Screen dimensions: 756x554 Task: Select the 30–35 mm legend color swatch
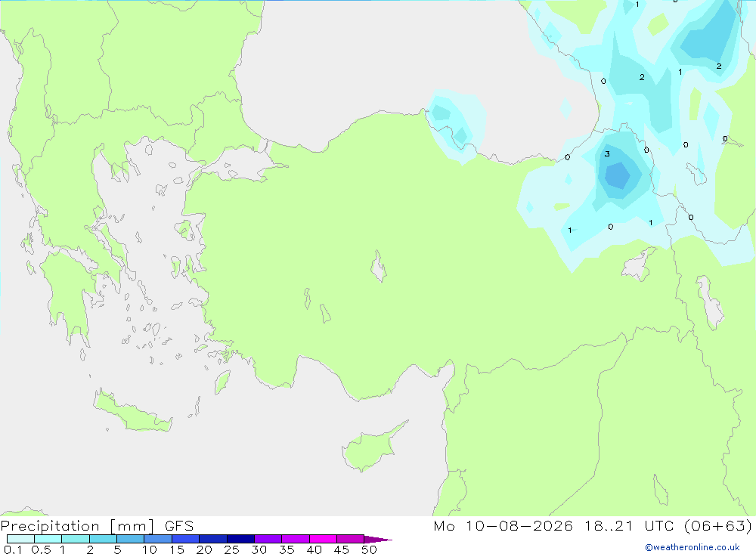tap(268, 539)
